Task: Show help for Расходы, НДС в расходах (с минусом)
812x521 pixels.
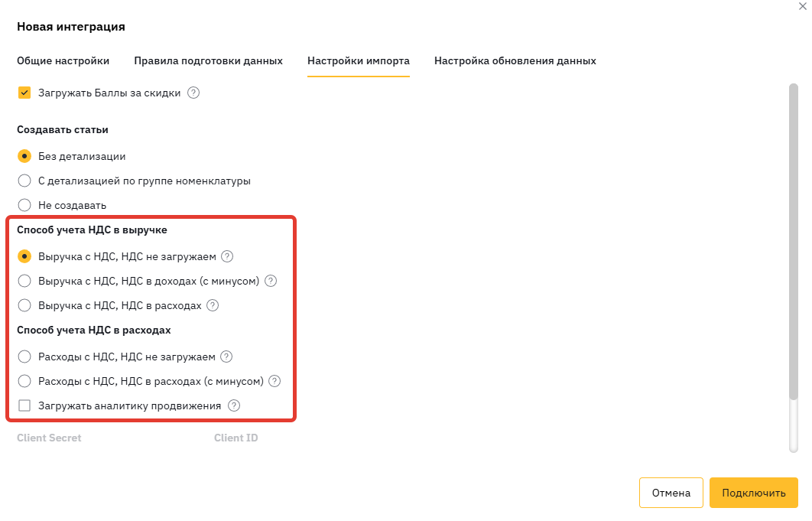Action: pyautogui.click(x=274, y=381)
